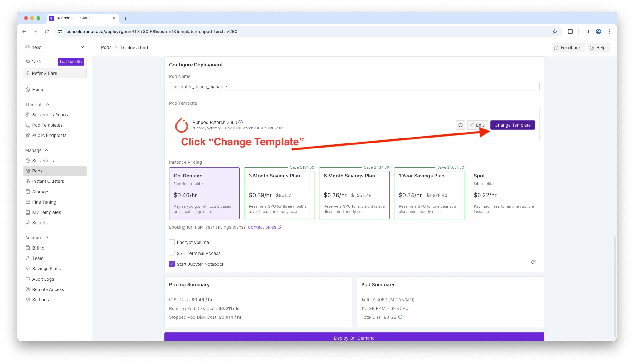
Task: Open Team in the sidebar
Action: 55,258
